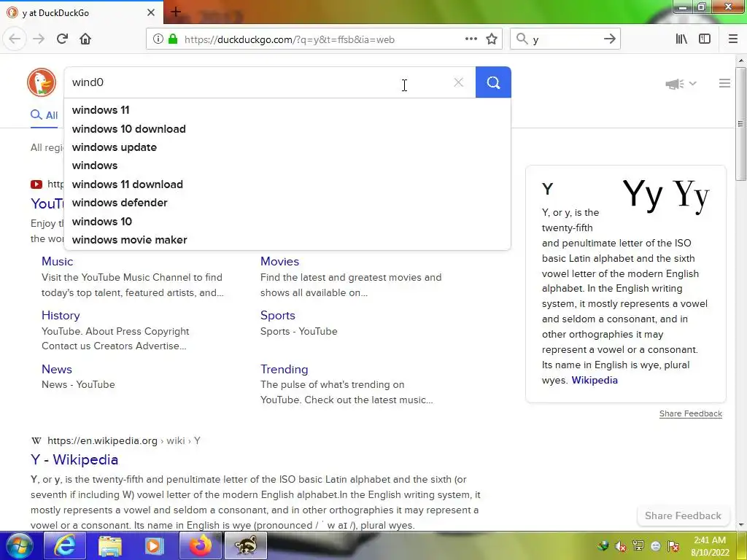The width and height of the screenshot is (747, 560).
Task: Reload the current page
Action: 62,39
